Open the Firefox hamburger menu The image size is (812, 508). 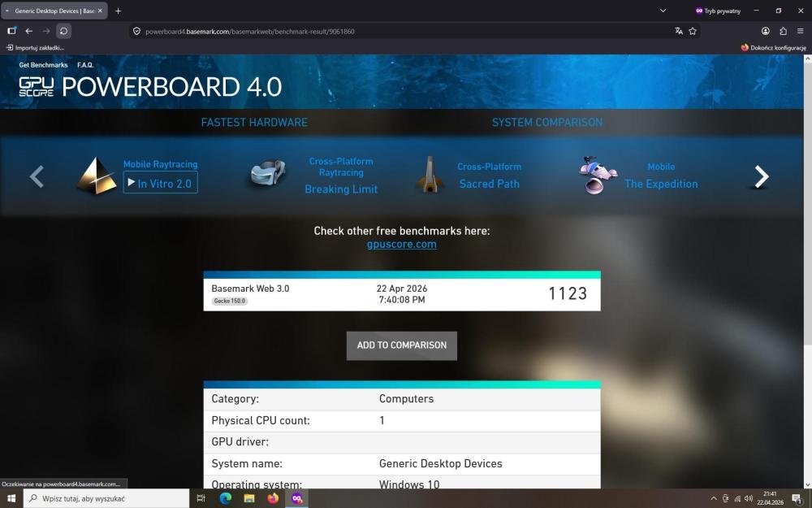pyautogui.click(x=800, y=31)
